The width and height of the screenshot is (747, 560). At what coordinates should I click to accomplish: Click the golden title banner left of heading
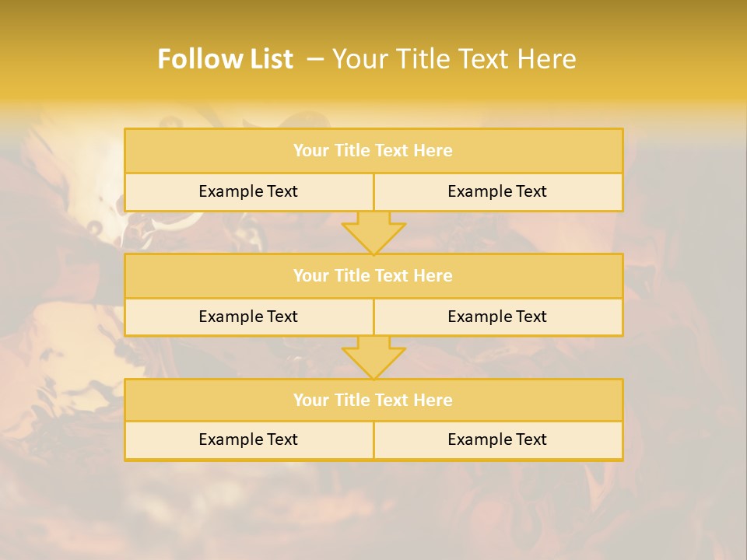70,59
